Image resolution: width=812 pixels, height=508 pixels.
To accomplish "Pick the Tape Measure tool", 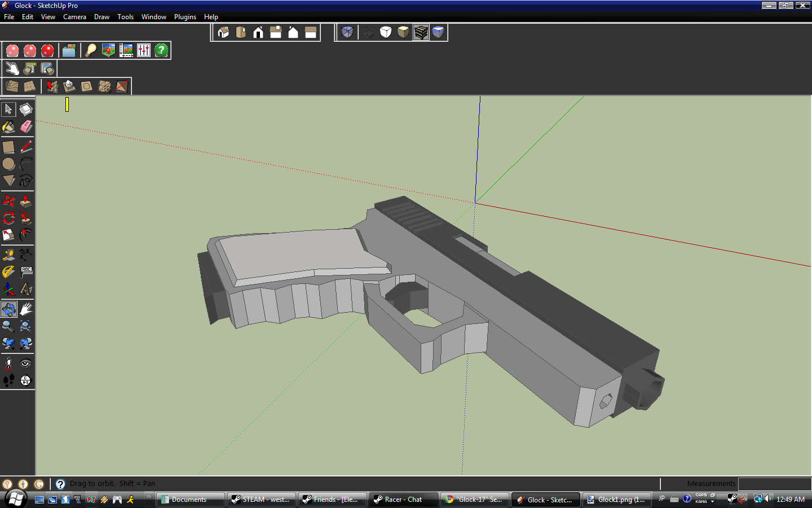I will (x=8, y=255).
